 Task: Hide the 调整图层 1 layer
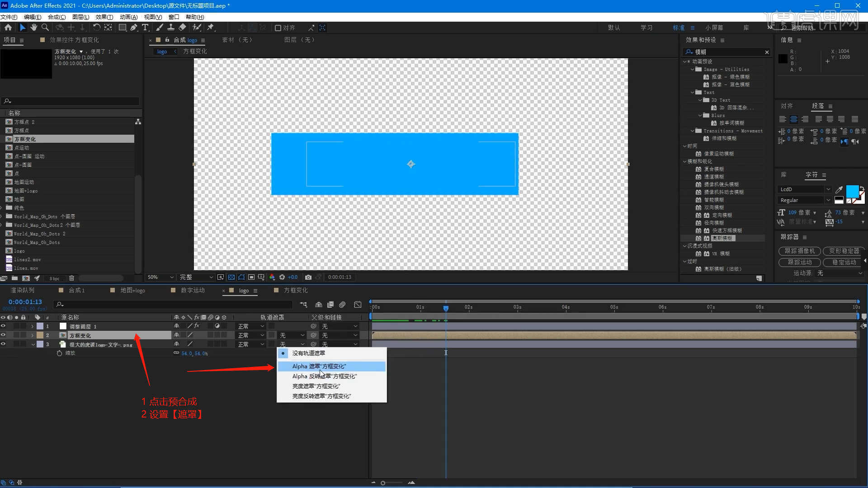[x=3, y=326]
